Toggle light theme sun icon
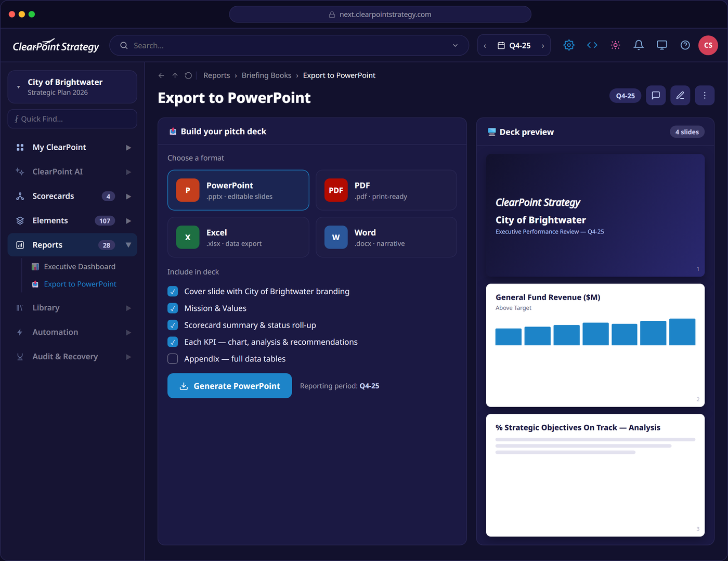This screenshot has width=728, height=561. [x=616, y=45]
